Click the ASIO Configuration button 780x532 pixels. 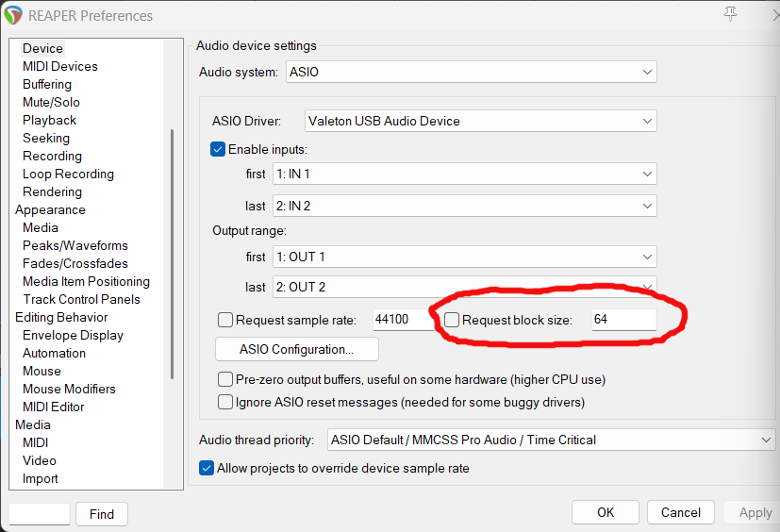tap(296, 349)
